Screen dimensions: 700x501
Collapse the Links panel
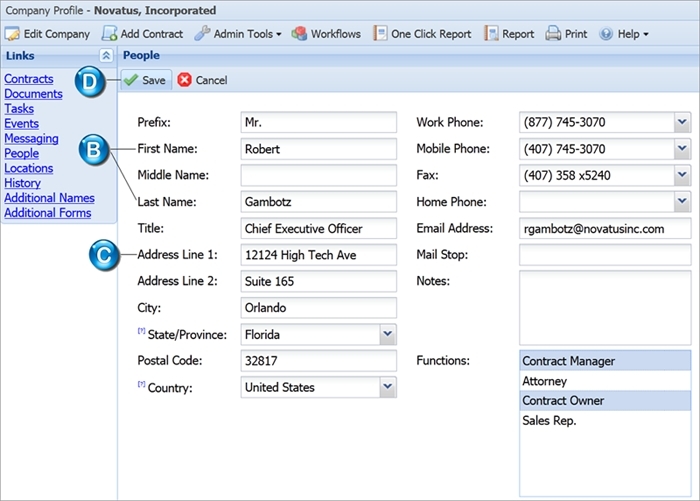click(106, 55)
